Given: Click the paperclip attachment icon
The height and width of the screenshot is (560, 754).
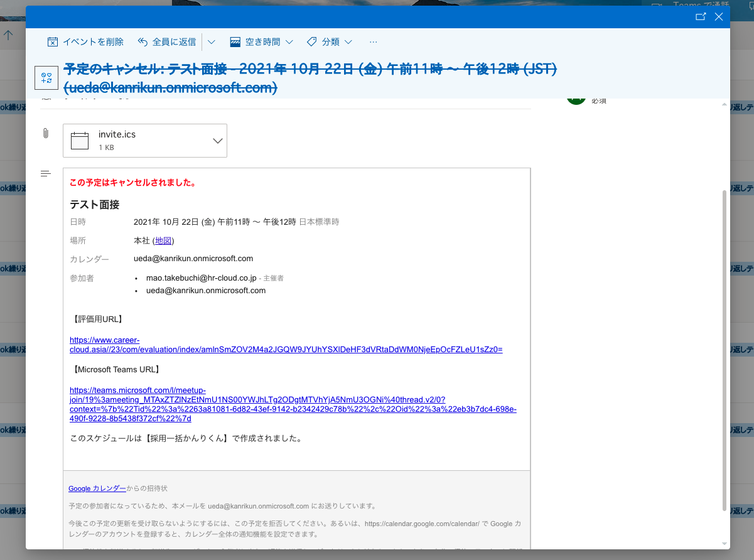Looking at the screenshot, I should coord(45,133).
